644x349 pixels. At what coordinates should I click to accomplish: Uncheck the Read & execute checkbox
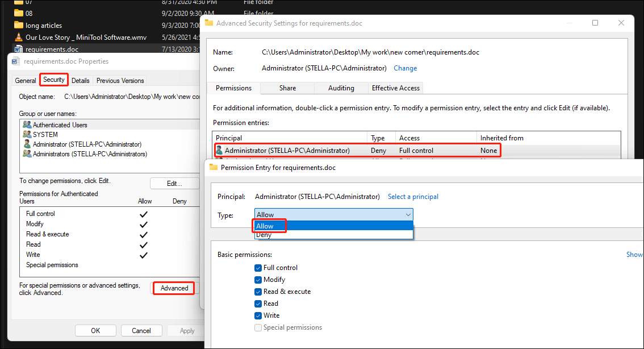(x=258, y=292)
